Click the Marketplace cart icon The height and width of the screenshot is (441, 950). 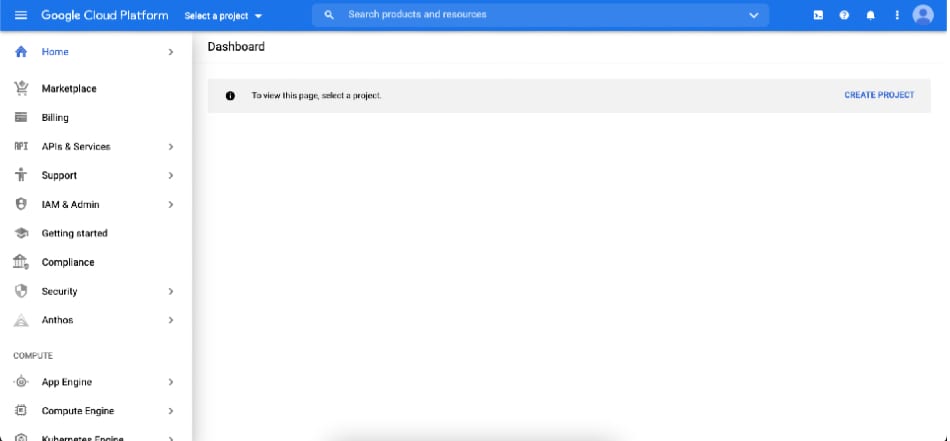pos(21,88)
